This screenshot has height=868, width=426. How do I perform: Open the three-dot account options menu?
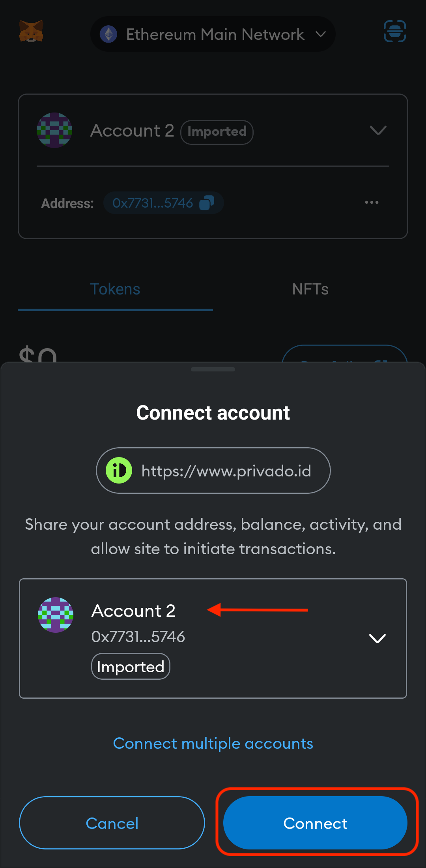point(372,202)
